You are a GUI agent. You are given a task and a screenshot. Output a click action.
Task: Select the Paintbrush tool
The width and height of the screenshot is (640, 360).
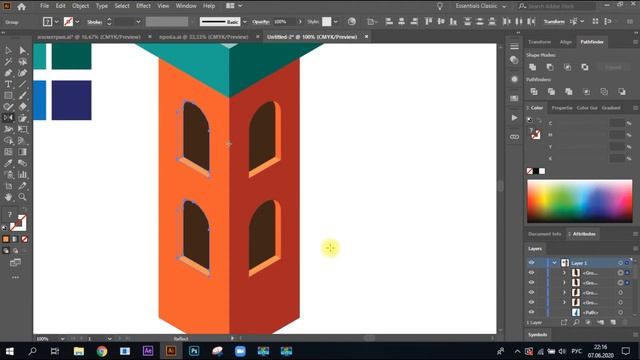(22, 96)
